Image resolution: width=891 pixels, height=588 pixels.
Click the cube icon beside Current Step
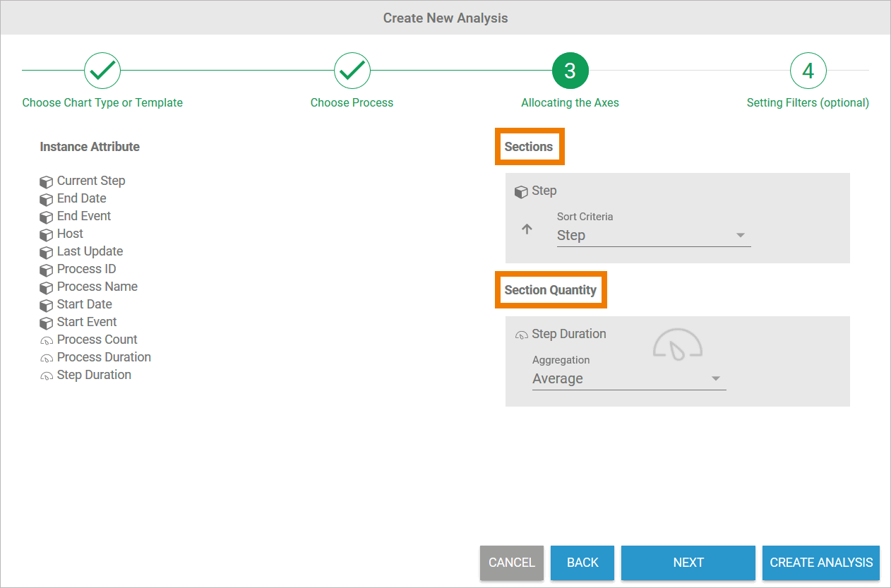(47, 181)
